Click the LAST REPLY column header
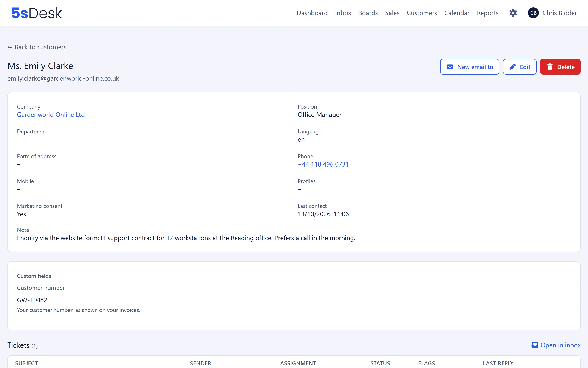The width and height of the screenshot is (588, 368). 498,363
